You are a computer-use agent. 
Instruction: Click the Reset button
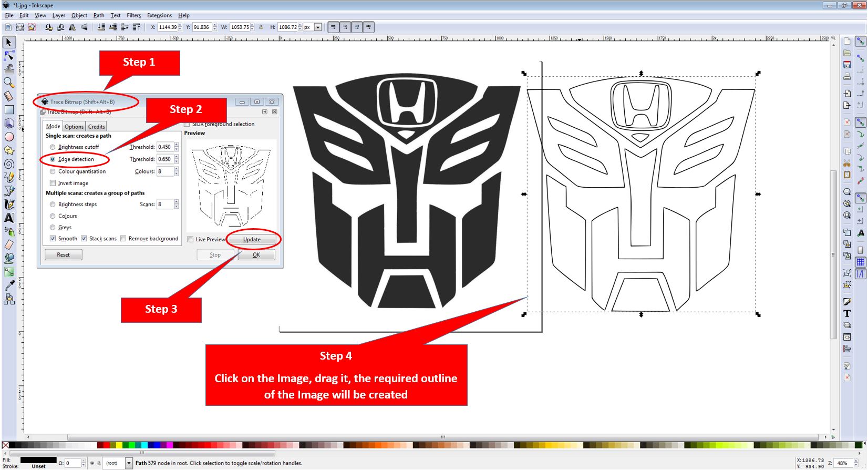(x=63, y=255)
